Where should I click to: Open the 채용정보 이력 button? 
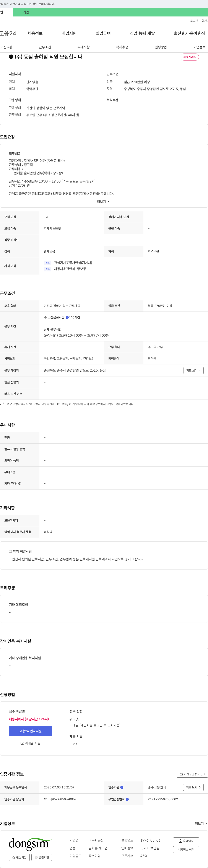point(186,850)
